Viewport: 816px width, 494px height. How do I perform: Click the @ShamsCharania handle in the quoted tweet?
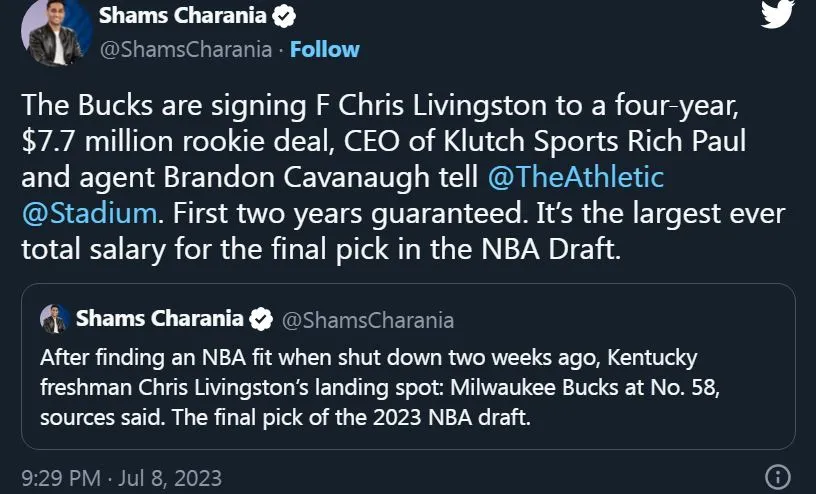[367, 320]
